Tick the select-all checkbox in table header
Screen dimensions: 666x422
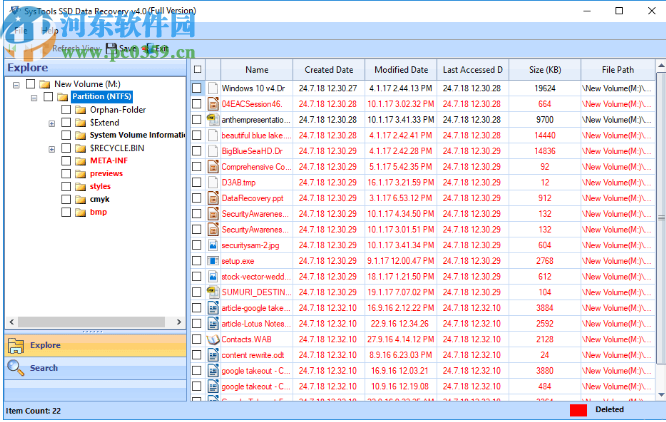tap(198, 69)
